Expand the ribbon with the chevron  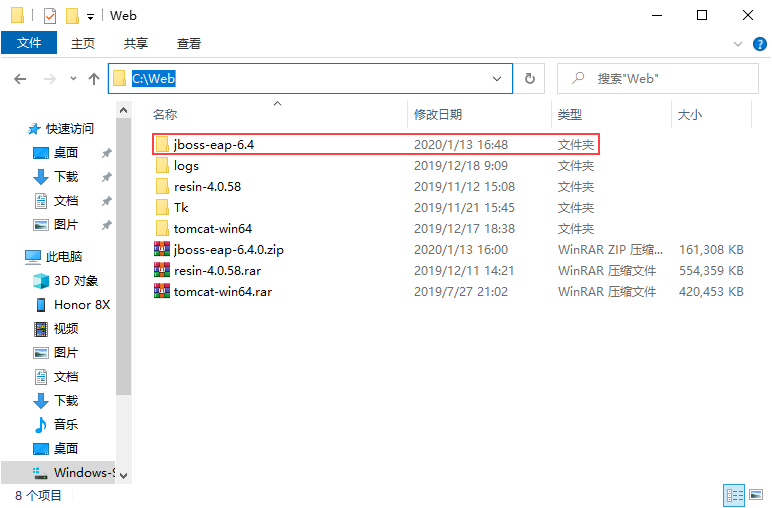(x=738, y=44)
